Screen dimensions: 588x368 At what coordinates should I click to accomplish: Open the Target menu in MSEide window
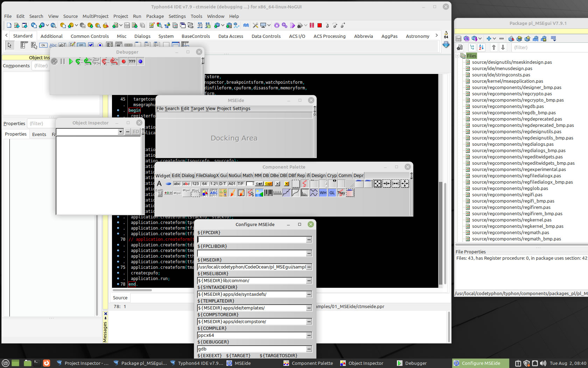click(x=197, y=109)
